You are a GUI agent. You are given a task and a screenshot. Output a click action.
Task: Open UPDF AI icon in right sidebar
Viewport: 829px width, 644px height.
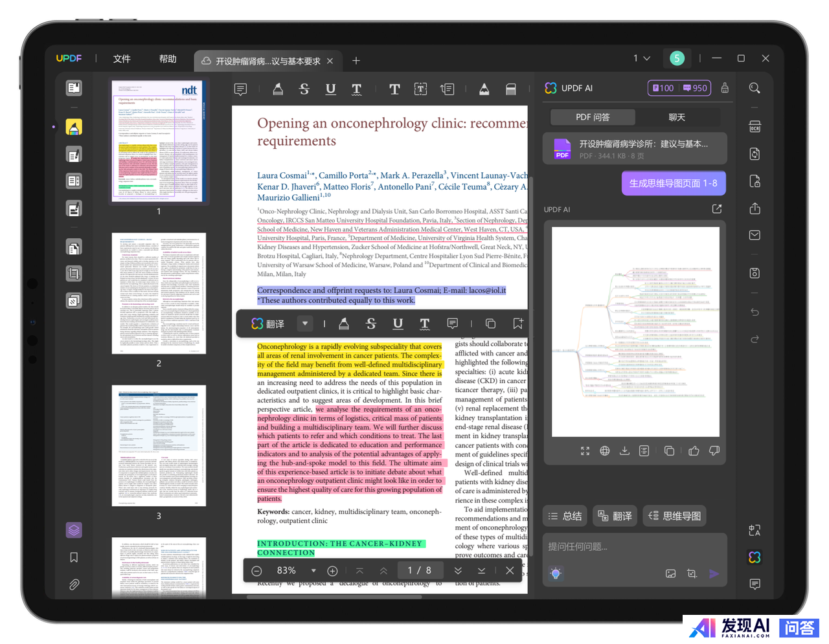tap(755, 557)
